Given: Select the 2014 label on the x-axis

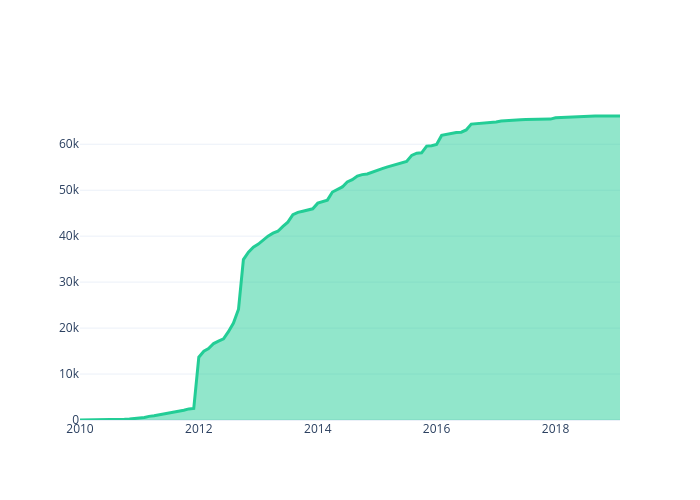Looking at the screenshot, I should 318,429.
